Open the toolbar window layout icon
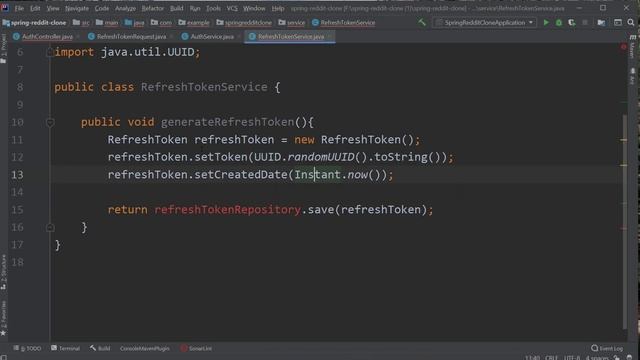Screen dimensions: 640x360 [x=618, y=22]
